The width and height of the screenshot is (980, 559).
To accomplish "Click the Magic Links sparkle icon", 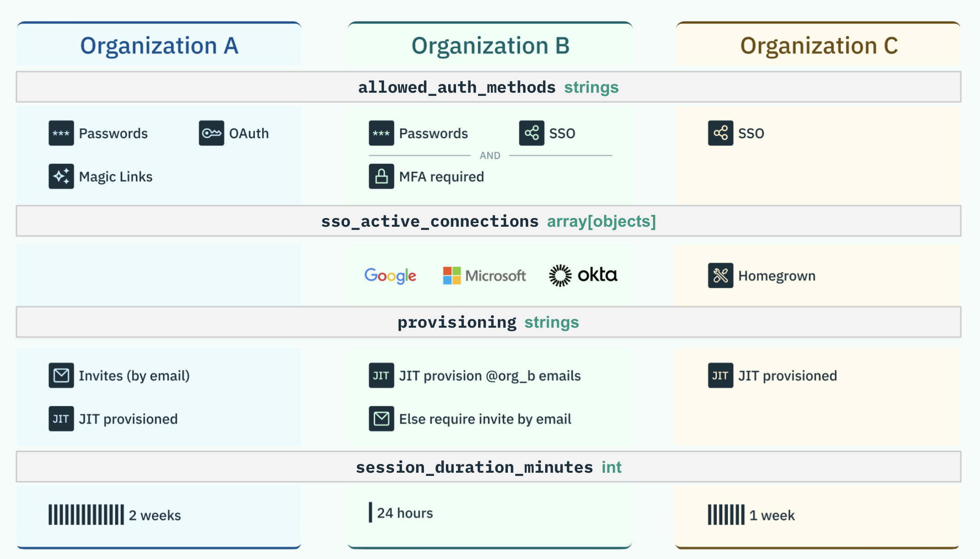I will coord(61,176).
